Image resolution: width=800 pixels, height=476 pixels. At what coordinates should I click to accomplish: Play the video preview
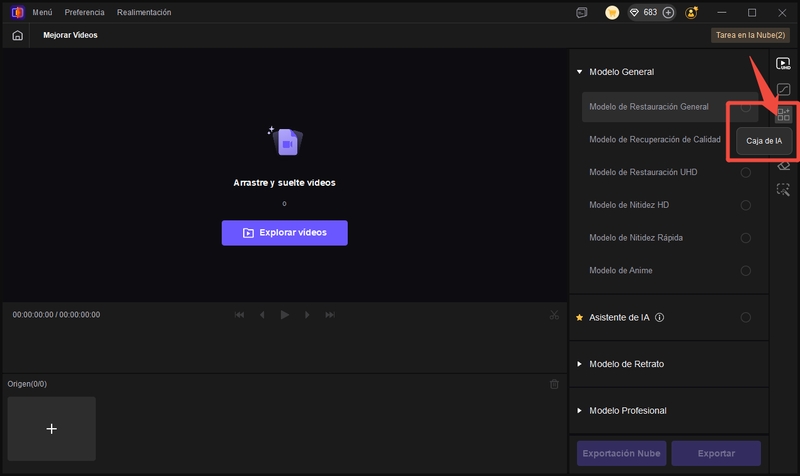(285, 315)
